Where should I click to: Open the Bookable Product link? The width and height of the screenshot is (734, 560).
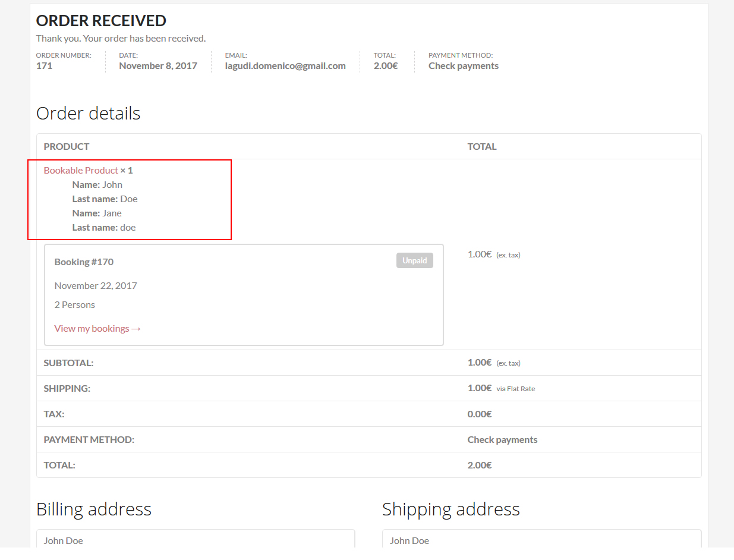(81, 171)
